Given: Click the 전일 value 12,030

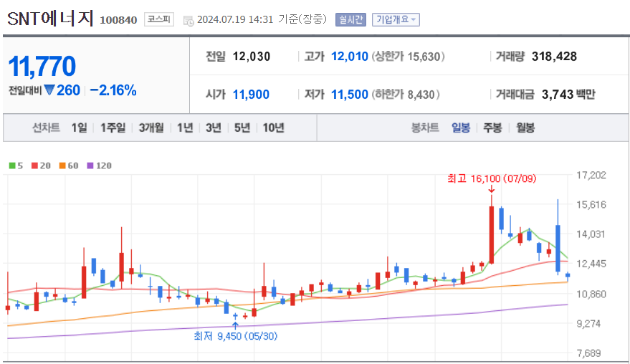Looking at the screenshot, I should pos(252,57).
